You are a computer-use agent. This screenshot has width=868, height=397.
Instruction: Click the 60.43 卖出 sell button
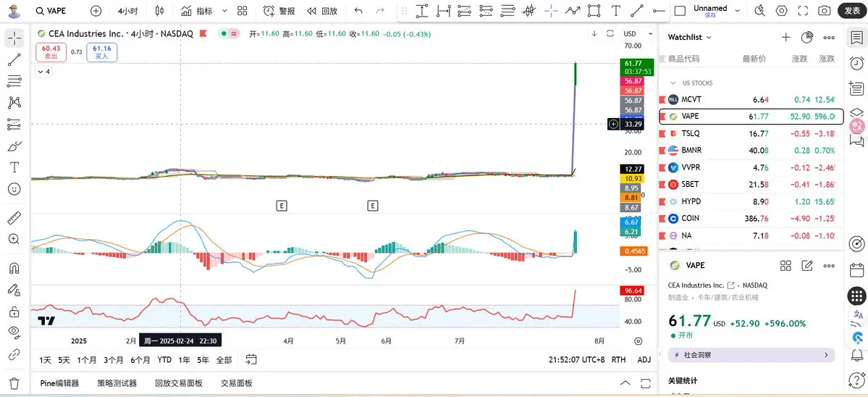51,52
